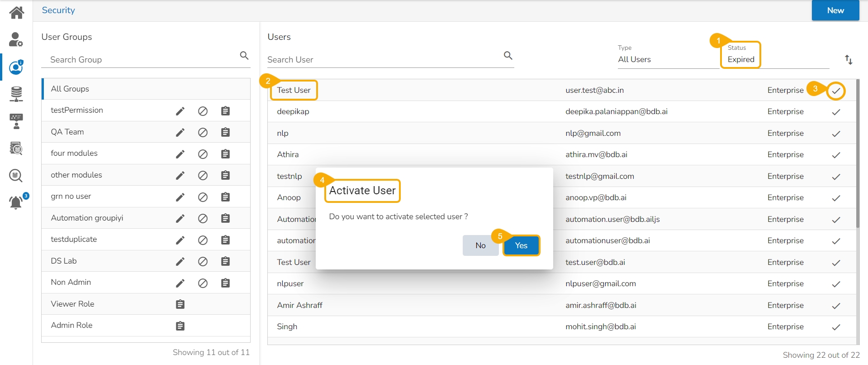Click activate checkmark for deepikap row
868x365 pixels.
836,112
